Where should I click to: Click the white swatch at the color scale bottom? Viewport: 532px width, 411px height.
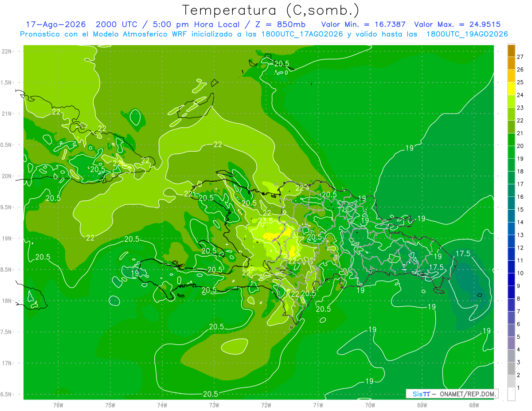511,394
